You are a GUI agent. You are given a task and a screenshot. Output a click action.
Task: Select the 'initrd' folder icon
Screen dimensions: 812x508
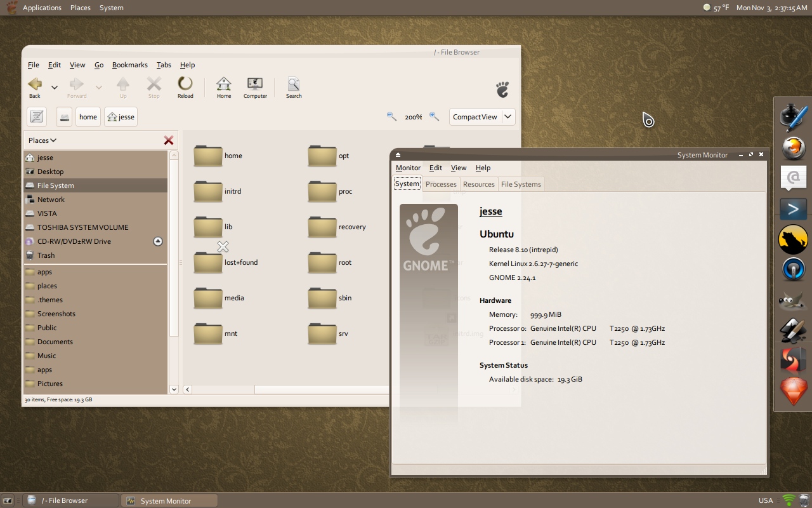click(207, 191)
